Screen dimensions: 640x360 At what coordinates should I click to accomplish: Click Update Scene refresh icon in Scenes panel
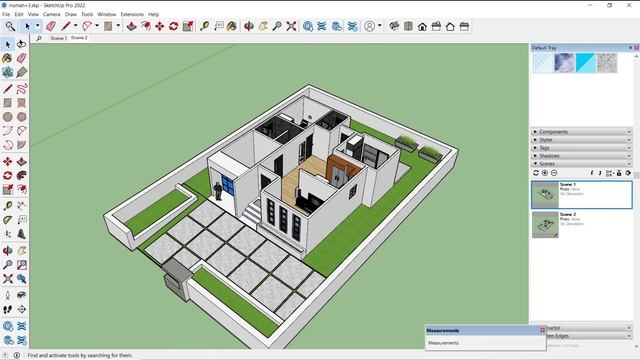[x=536, y=173]
